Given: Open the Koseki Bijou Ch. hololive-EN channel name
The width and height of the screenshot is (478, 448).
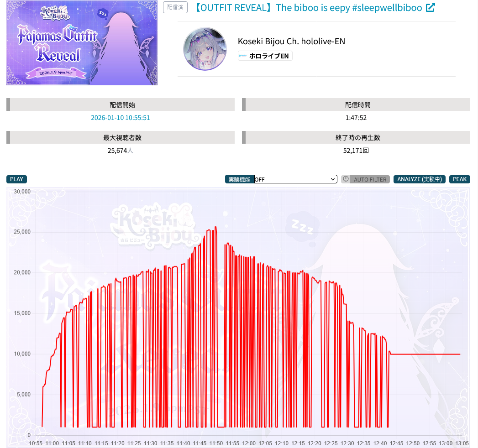Looking at the screenshot, I should (291, 42).
